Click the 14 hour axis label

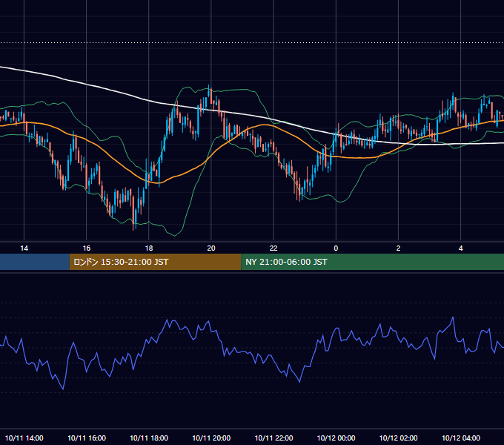click(x=24, y=248)
